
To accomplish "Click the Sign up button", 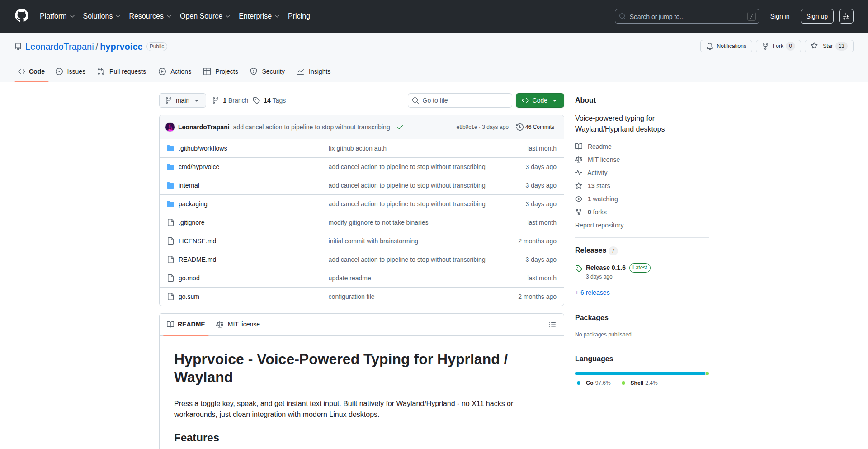I will click(816, 16).
